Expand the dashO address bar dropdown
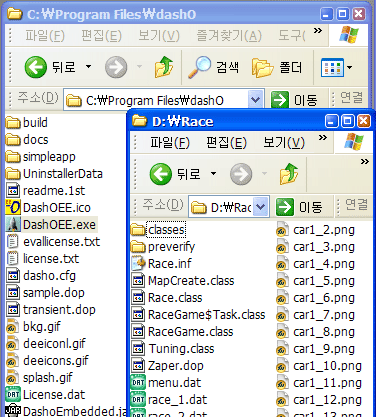Image resolution: width=376 pixels, height=417 pixels. (255, 100)
